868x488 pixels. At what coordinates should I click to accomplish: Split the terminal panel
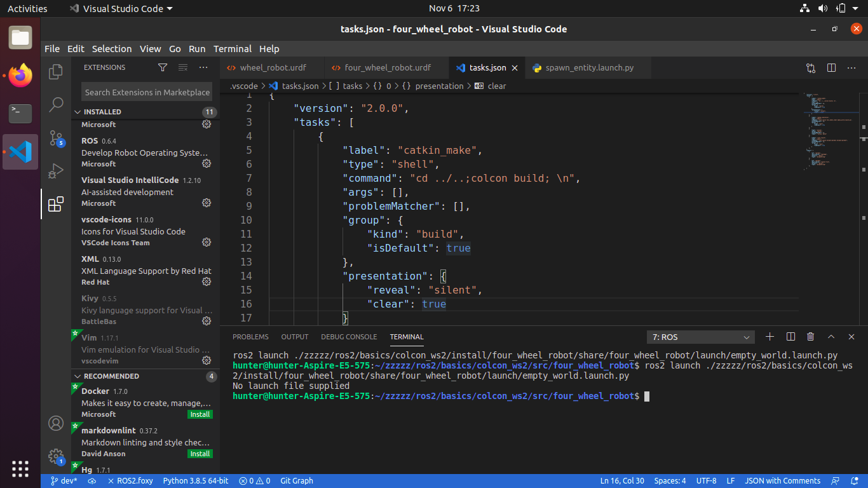[790, 337]
